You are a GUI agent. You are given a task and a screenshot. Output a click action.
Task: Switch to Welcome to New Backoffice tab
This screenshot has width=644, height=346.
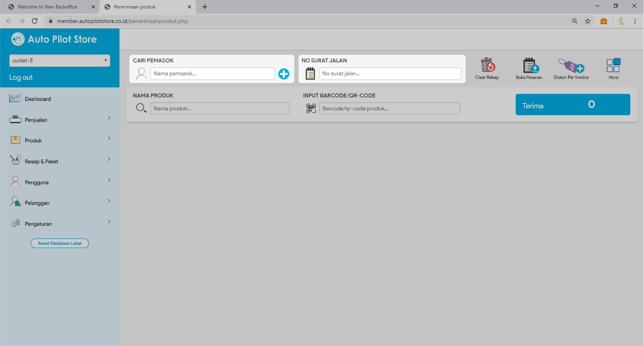click(x=47, y=7)
